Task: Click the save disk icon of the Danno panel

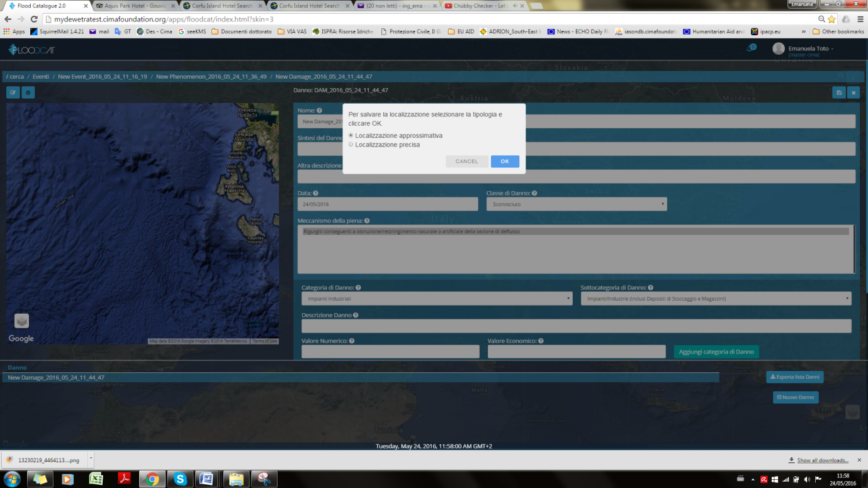Action: click(839, 92)
